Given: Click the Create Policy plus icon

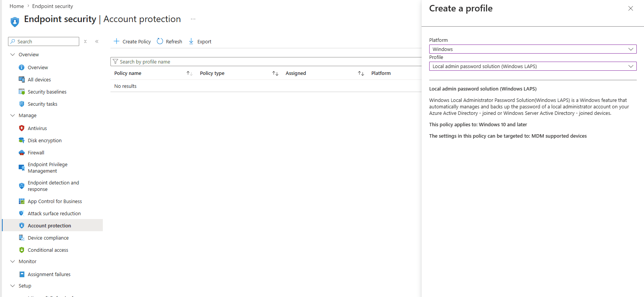Looking at the screenshot, I should tap(117, 41).
